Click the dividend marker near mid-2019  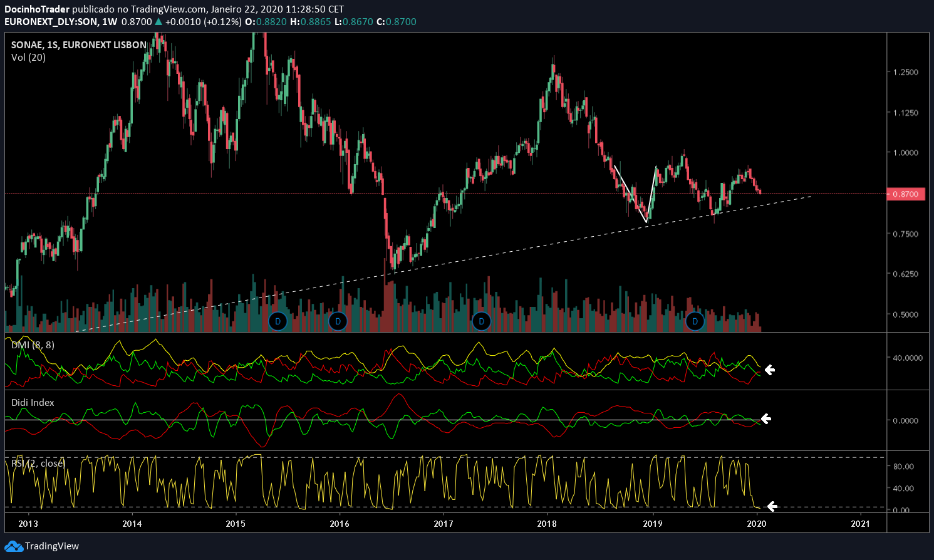[x=694, y=321]
